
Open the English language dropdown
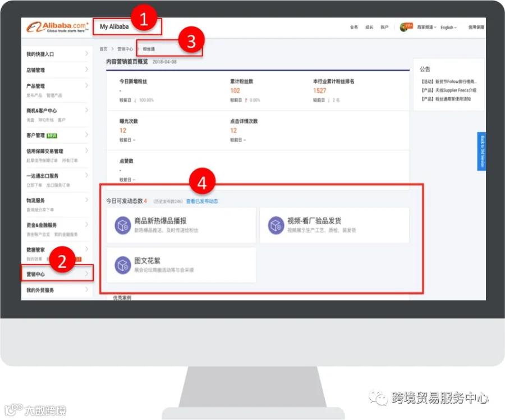click(x=448, y=28)
